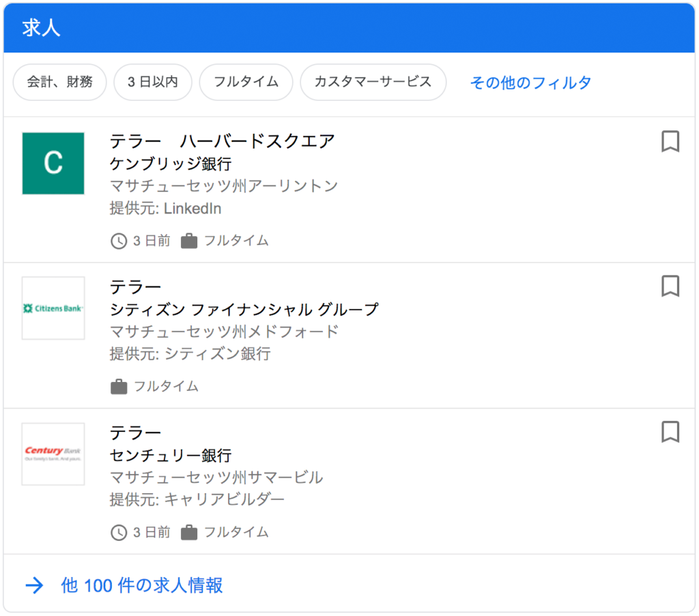Open the テラー ハーバードスクエア job title
Screen dimensions: 699x616
[223, 141]
